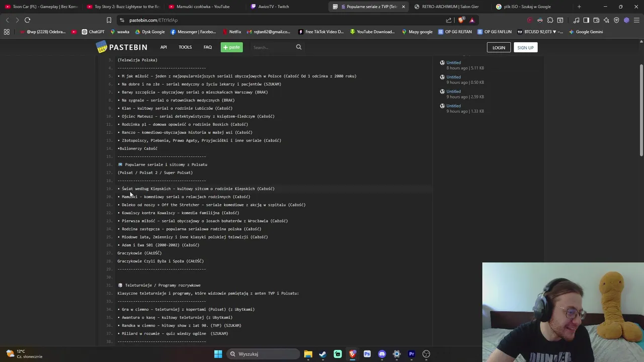Click the Wyszukaj taskbar search box

tap(264, 354)
